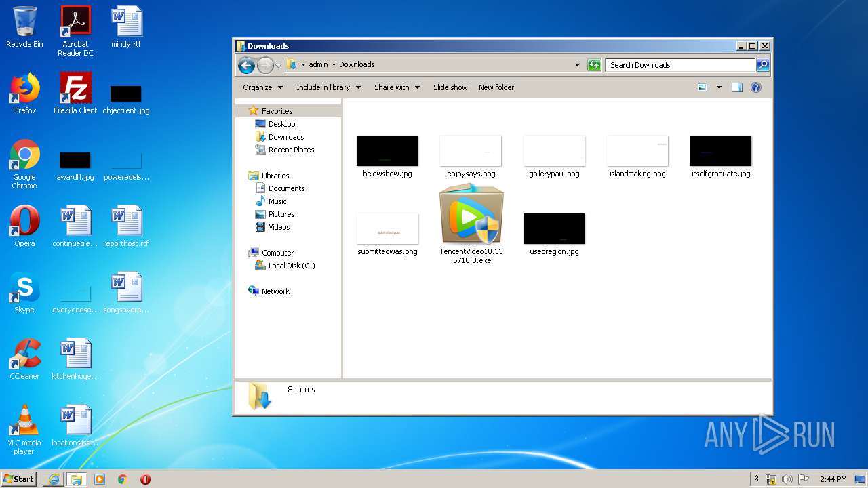Click Opera icon in taskbar
The image size is (868, 488).
pos(145,479)
